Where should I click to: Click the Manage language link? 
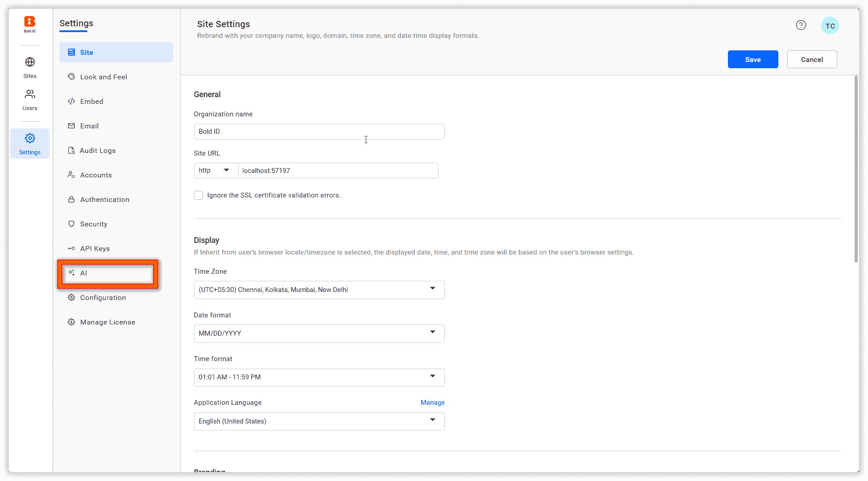click(x=432, y=403)
